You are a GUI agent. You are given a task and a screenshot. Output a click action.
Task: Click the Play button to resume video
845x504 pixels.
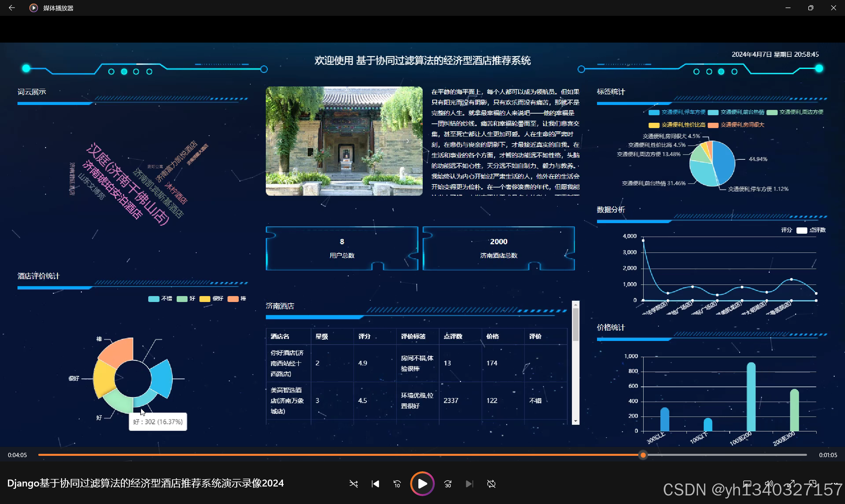(x=422, y=484)
